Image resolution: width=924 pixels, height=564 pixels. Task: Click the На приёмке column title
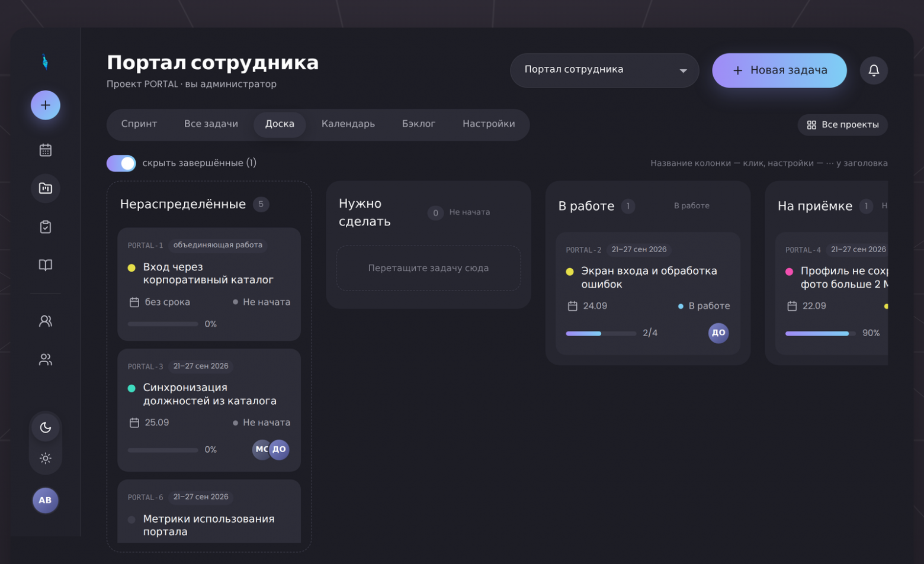point(815,206)
